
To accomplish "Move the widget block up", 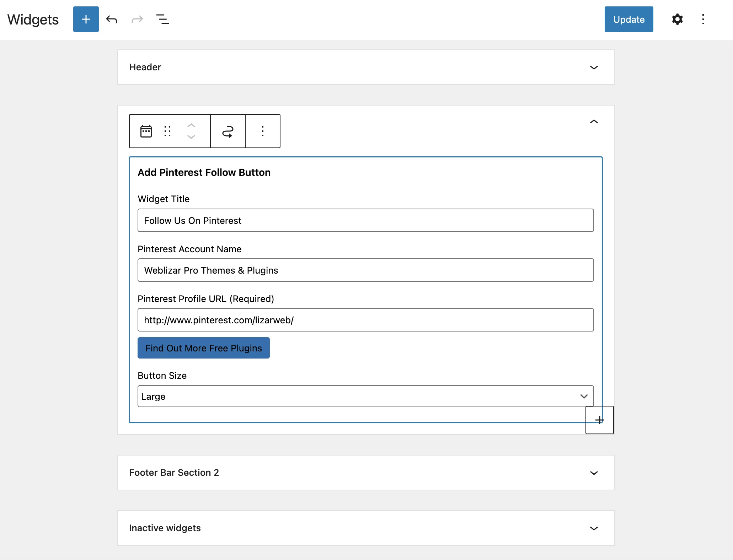I will click(x=191, y=125).
